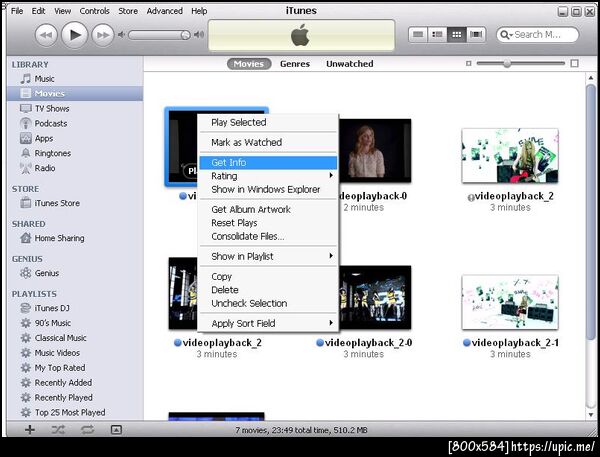Expand the Show in Playlist submenu
Viewport: 600px width, 457px height.
pyautogui.click(x=268, y=256)
